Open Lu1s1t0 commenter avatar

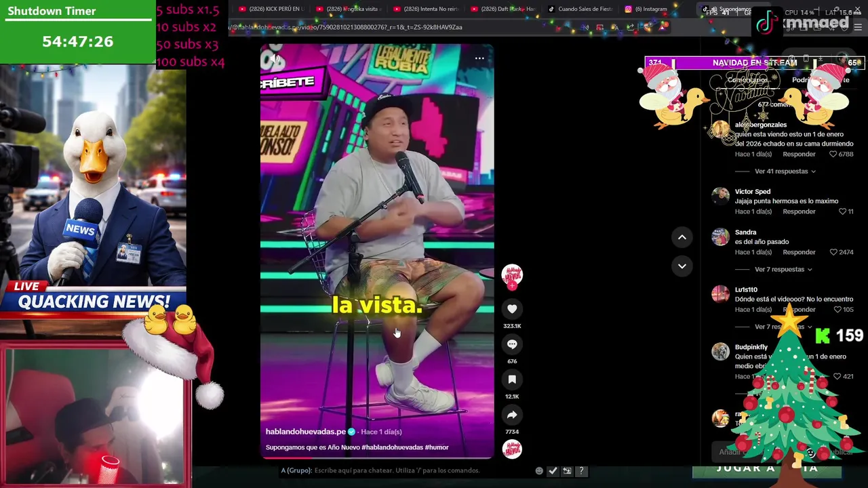[720, 294]
